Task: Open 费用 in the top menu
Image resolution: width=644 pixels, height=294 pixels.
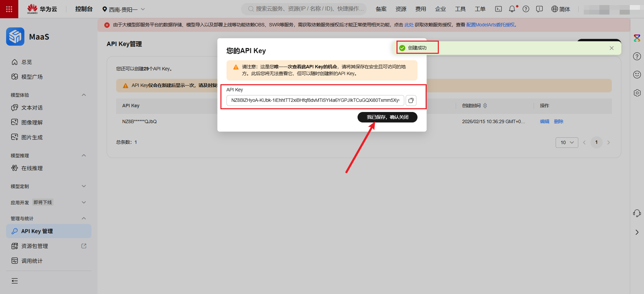Action: click(421, 9)
